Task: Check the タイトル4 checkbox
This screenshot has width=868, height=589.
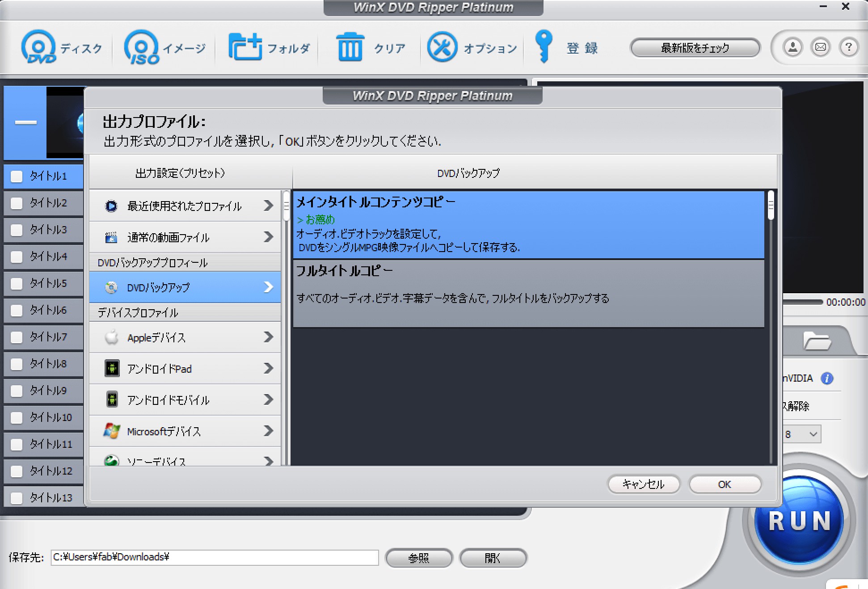Action: [17, 257]
